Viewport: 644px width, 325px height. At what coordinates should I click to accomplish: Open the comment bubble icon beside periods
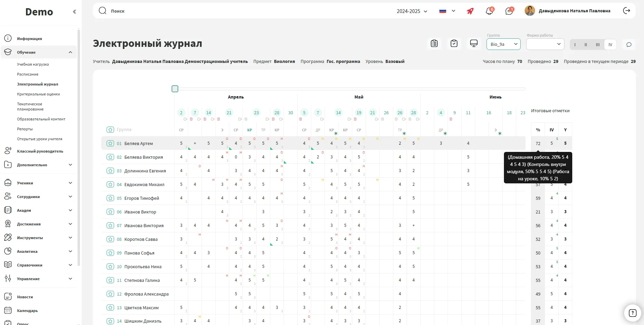629,44
